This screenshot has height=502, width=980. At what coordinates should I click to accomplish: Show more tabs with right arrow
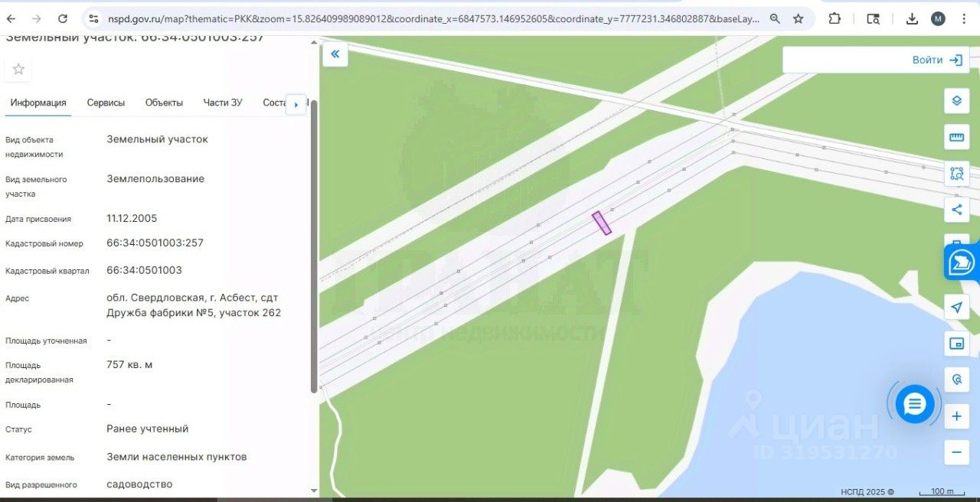(296, 105)
